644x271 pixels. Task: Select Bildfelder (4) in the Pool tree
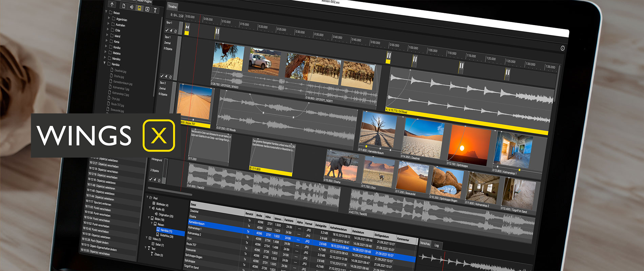click(162, 205)
